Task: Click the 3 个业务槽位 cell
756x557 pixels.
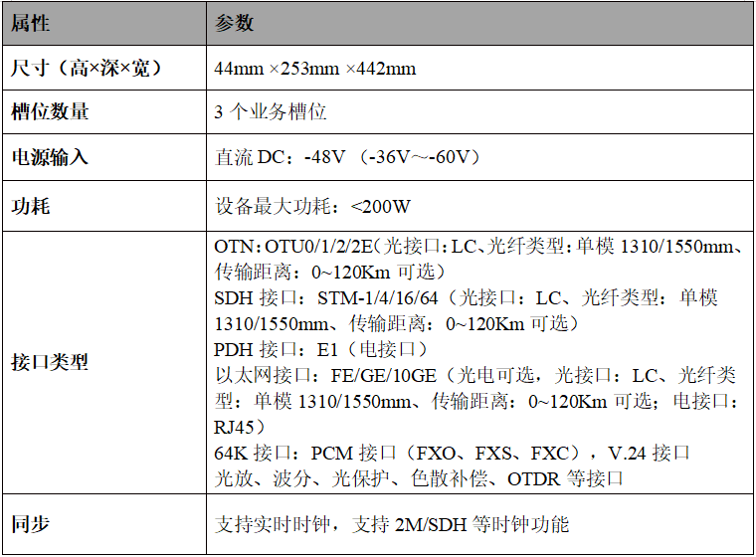Action: (271, 112)
